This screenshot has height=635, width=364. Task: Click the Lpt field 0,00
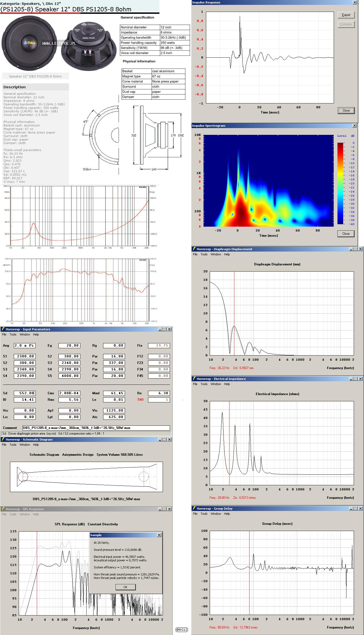(69, 417)
